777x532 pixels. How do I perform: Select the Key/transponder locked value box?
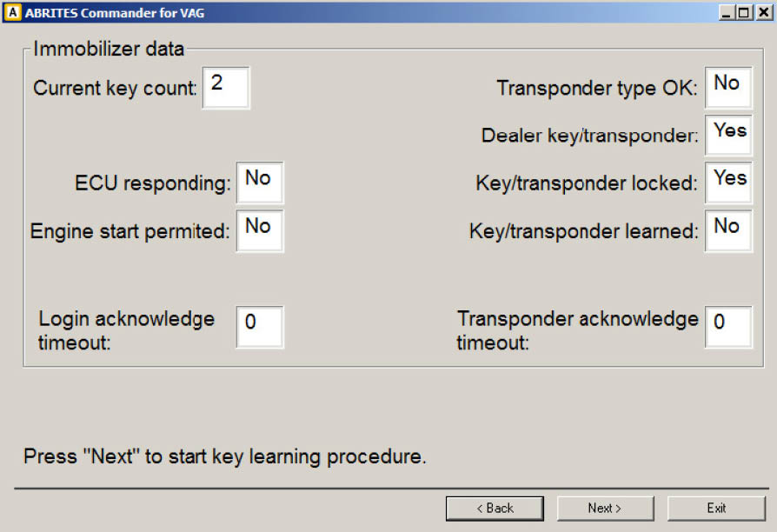pos(728,183)
